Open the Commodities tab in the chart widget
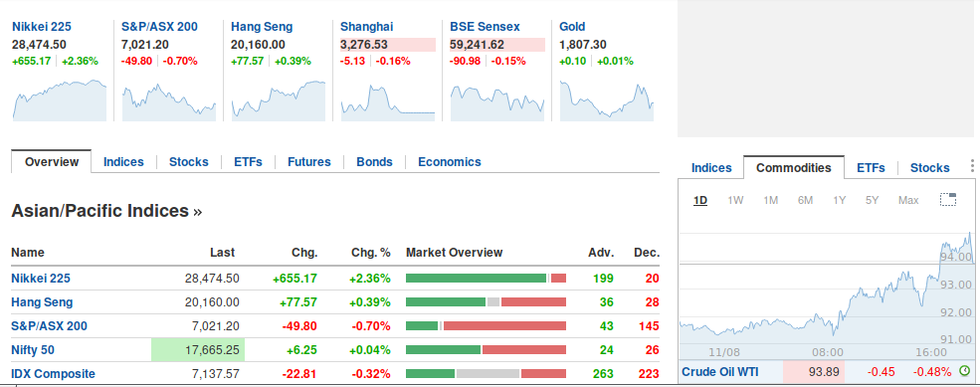Image resolution: width=980 pixels, height=387 pixels. point(793,167)
